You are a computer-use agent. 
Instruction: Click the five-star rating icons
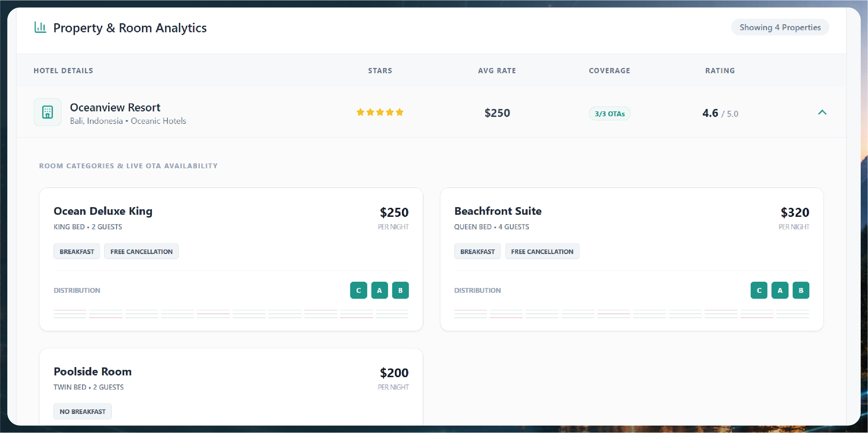click(380, 112)
